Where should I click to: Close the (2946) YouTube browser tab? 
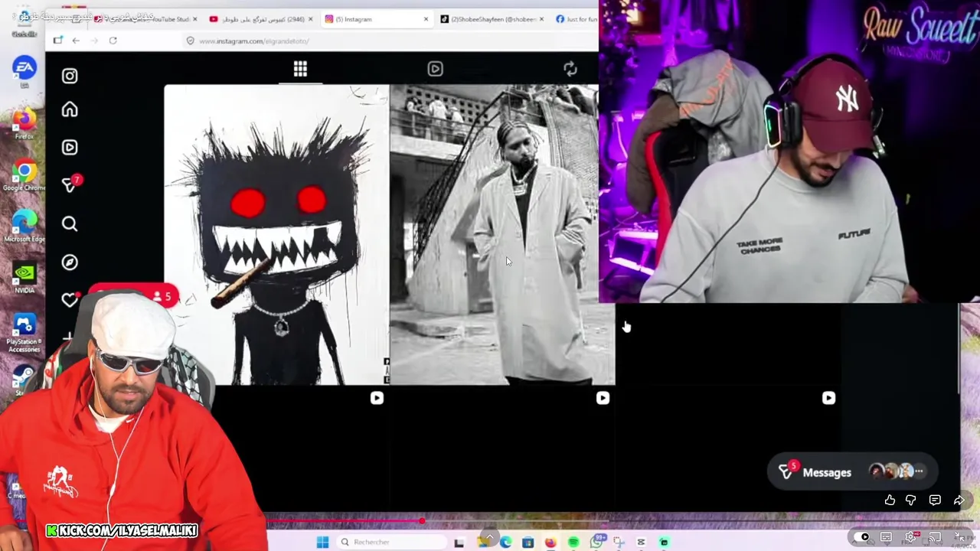tap(309, 19)
